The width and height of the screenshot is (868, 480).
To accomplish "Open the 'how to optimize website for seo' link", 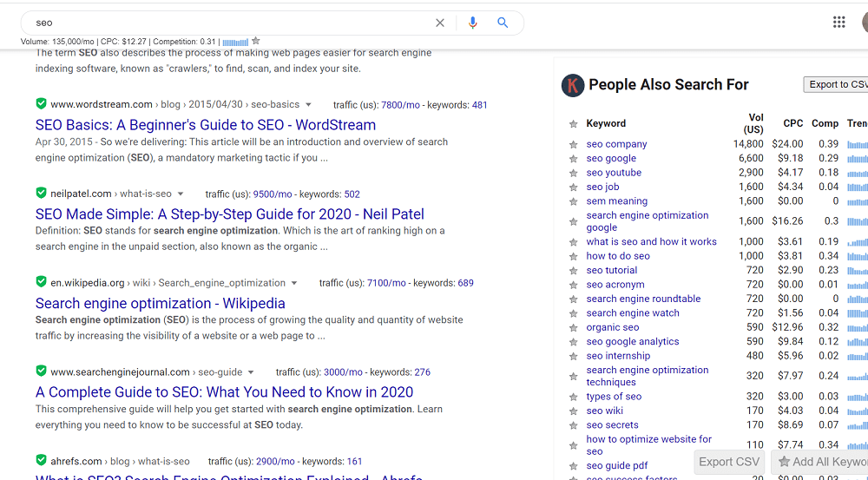I will tap(648, 445).
